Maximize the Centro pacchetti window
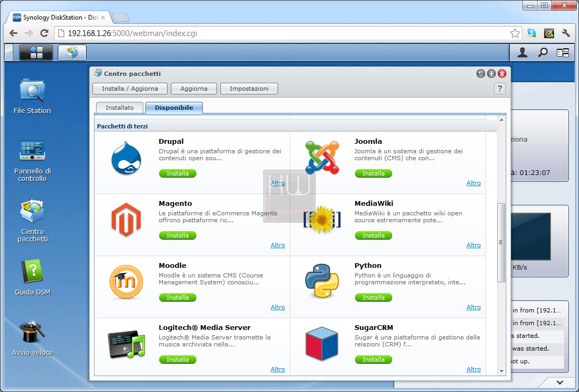Image resolution: width=579 pixels, height=392 pixels. [491, 74]
